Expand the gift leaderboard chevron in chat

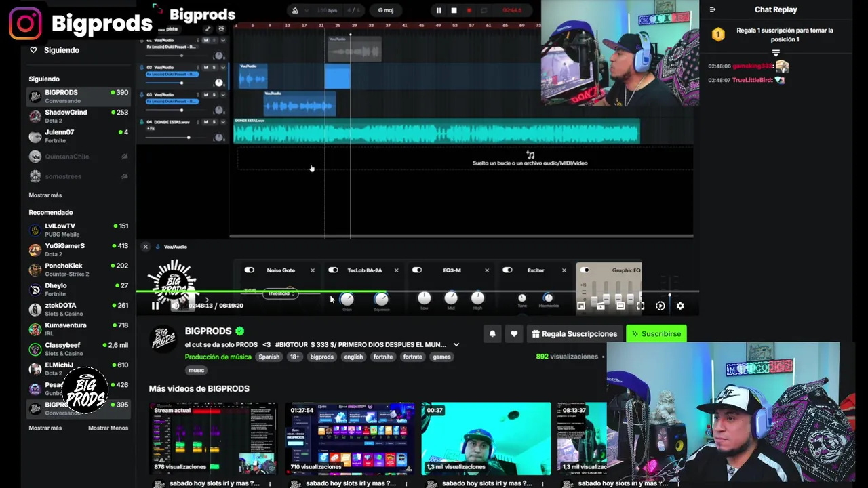pos(776,52)
